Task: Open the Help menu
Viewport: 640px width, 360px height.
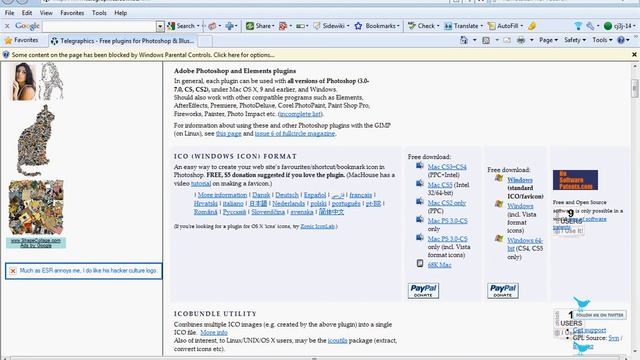Action: point(120,13)
